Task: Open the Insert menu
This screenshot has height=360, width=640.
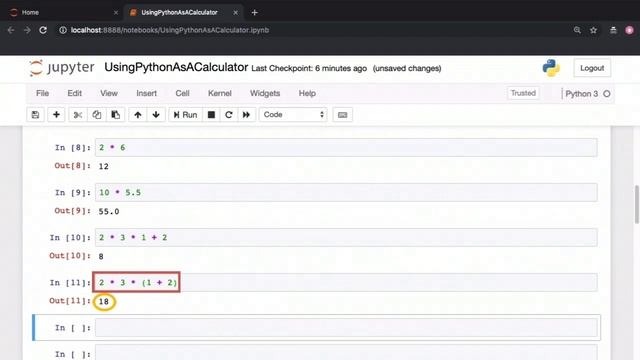Action: [147, 93]
